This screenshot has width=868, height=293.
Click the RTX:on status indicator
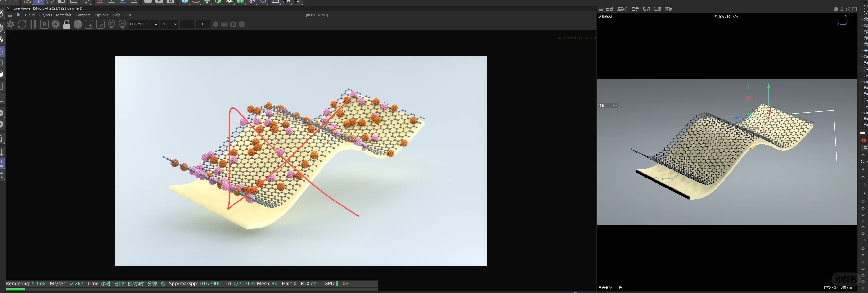click(x=308, y=284)
